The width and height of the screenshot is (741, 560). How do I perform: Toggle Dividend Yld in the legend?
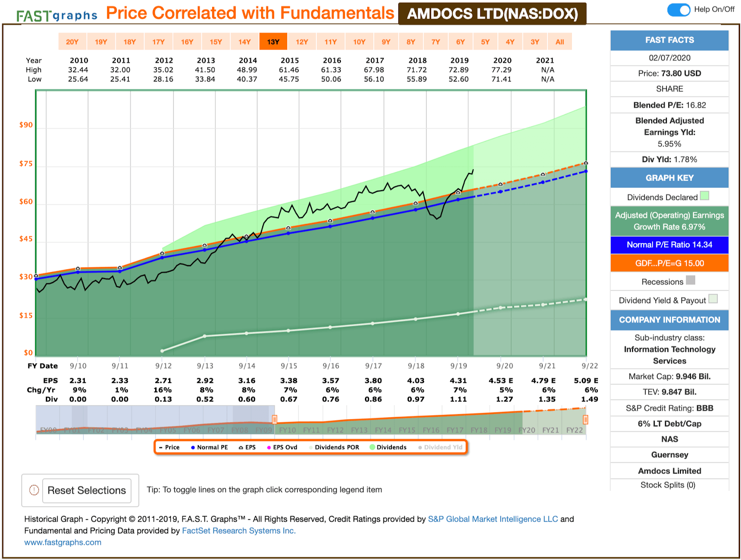[x=440, y=448]
